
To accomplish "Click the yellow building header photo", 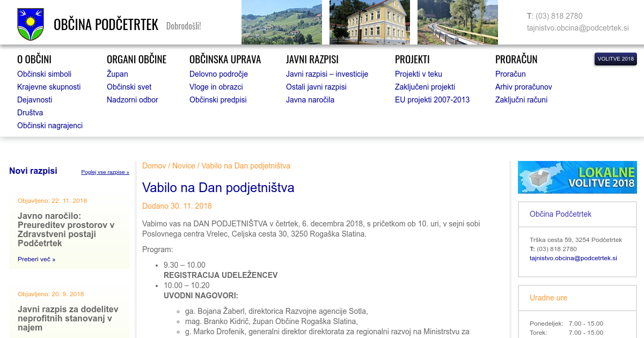I will point(370,22).
